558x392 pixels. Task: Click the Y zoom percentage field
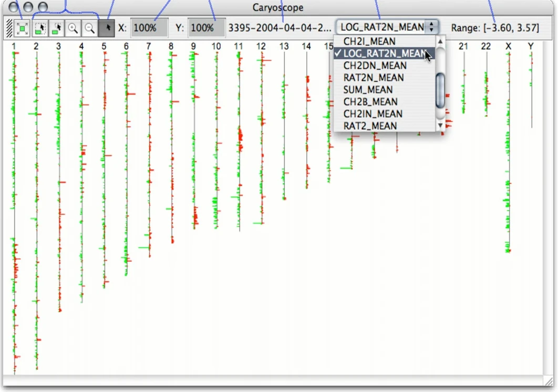206,28
